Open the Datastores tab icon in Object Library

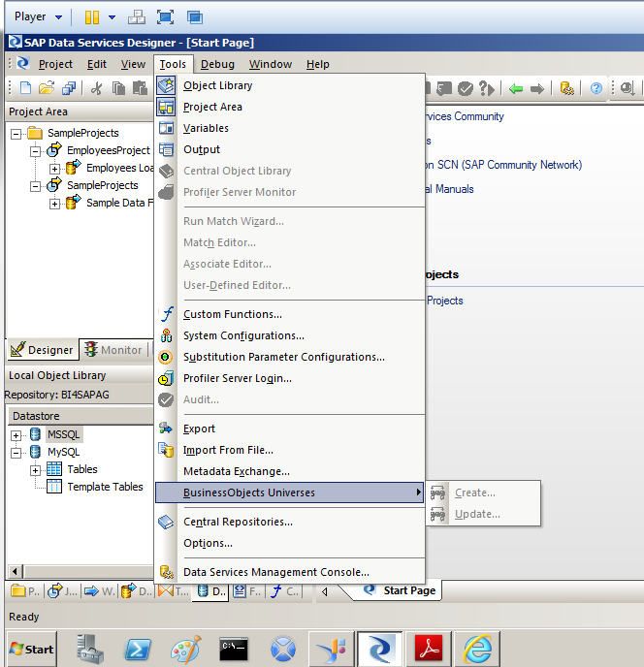(x=210, y=591)
